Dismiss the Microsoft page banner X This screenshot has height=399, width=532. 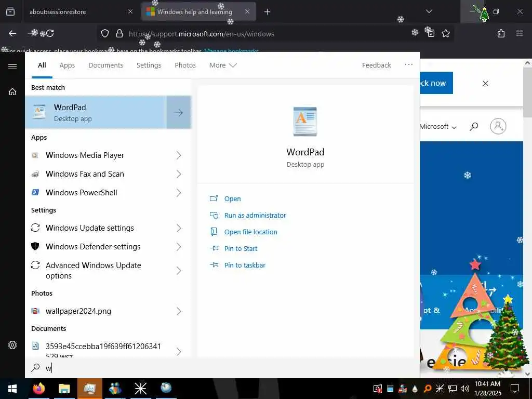coord(486,84)
